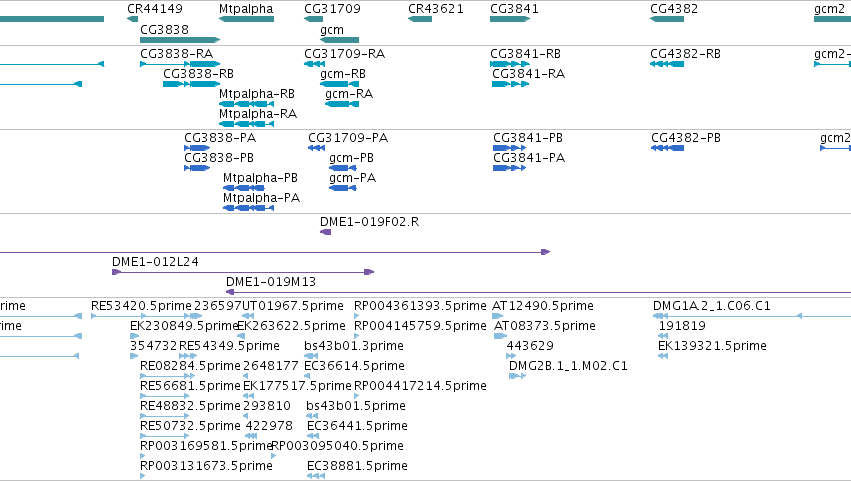Click the 293810 EST label

[267, 406]
